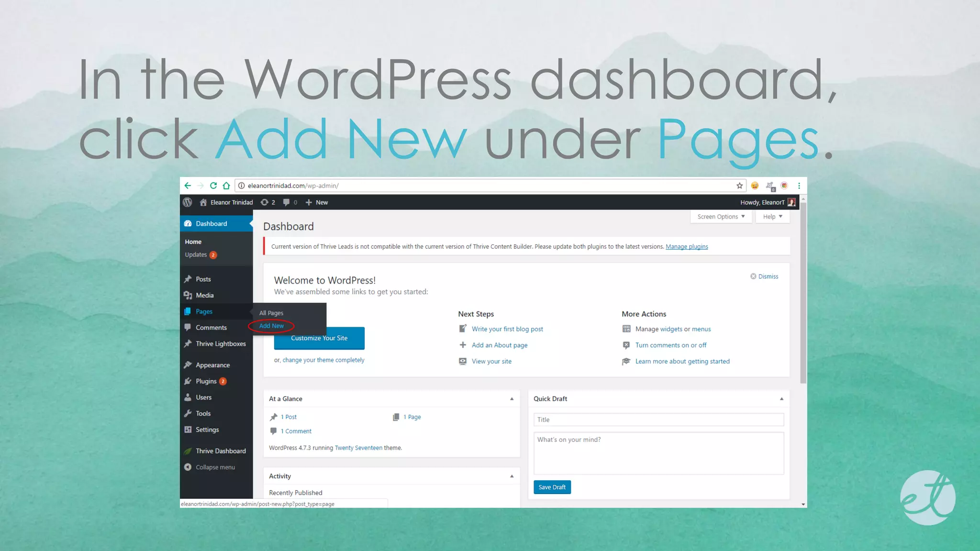
Task: Click the menus link
Action: (701, 329)
